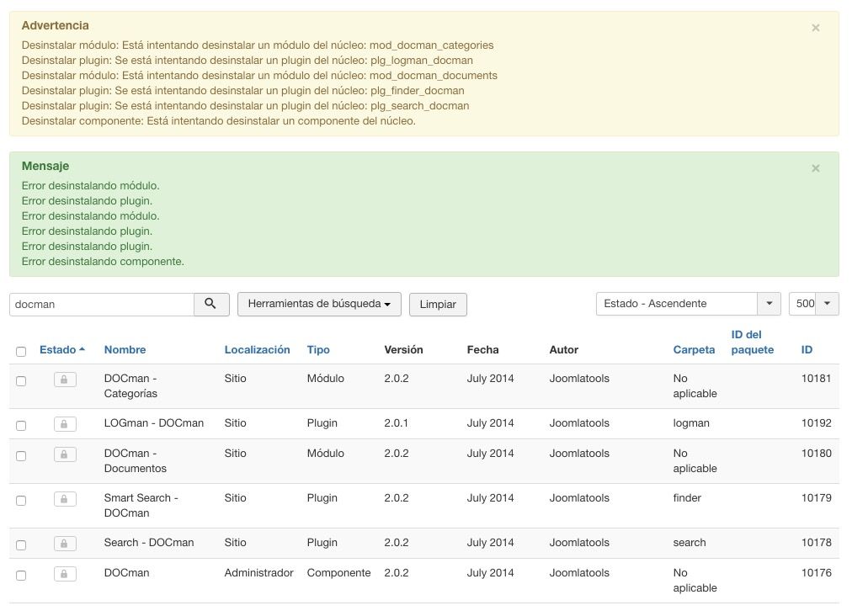This screenshot has height=616, width=852.
Task: Check the LOGman - DOCman row checkbox
Action: click(21, 425)
